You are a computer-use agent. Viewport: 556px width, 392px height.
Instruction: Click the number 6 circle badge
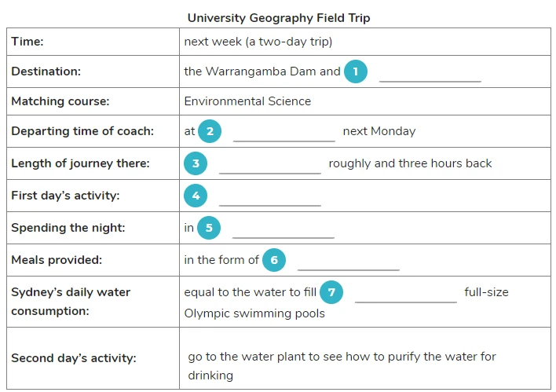274,260
